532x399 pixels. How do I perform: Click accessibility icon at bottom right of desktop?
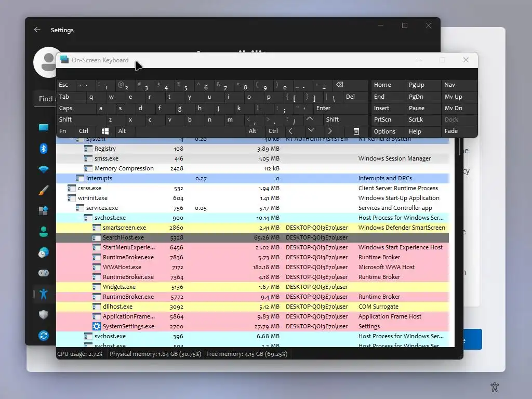coord(495,387)
